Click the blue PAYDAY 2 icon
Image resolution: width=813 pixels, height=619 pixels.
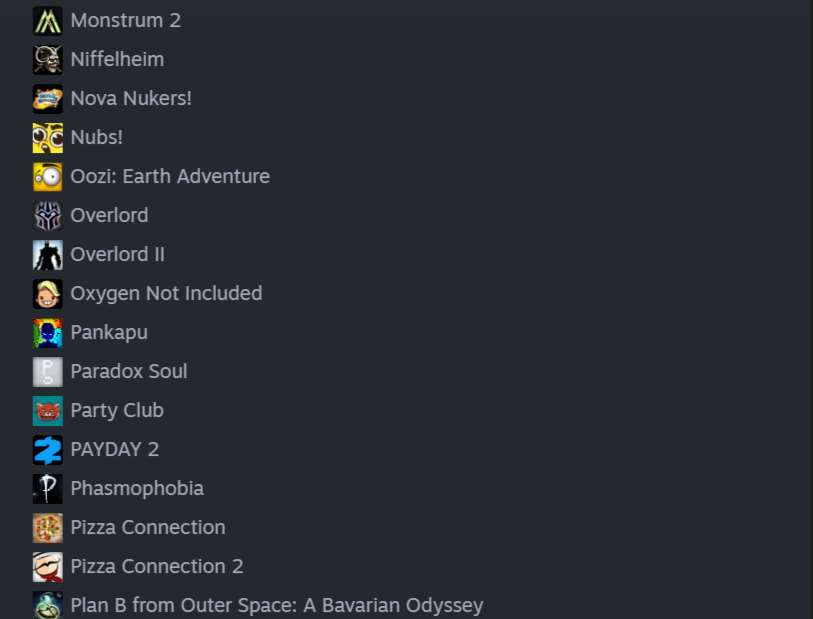point(48,450)
